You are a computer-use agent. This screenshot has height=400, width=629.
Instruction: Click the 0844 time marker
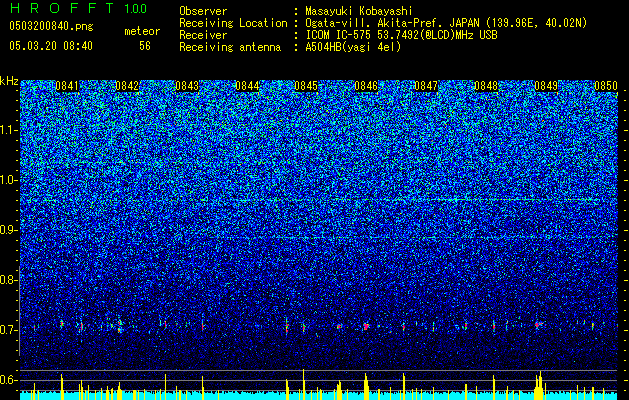(247, 86)
